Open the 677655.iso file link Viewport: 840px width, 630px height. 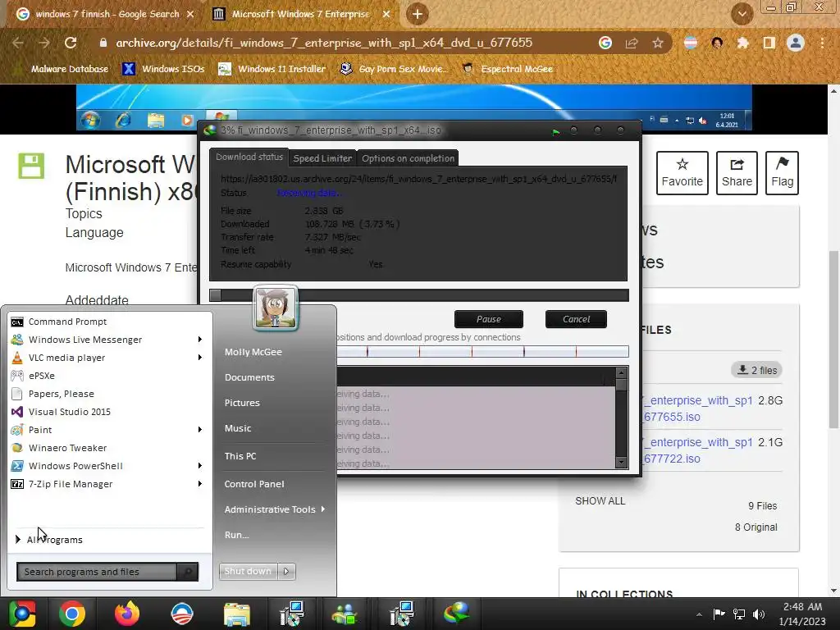[697, 409]
